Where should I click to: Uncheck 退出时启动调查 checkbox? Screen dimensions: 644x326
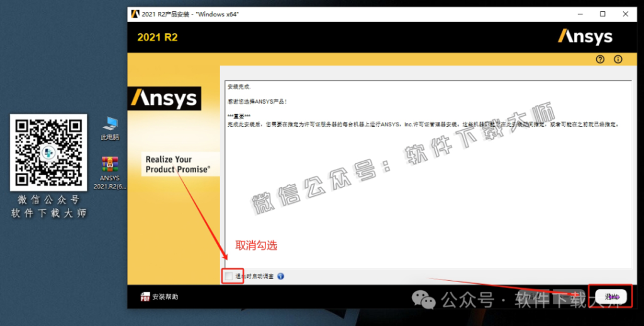coord(228,276)
